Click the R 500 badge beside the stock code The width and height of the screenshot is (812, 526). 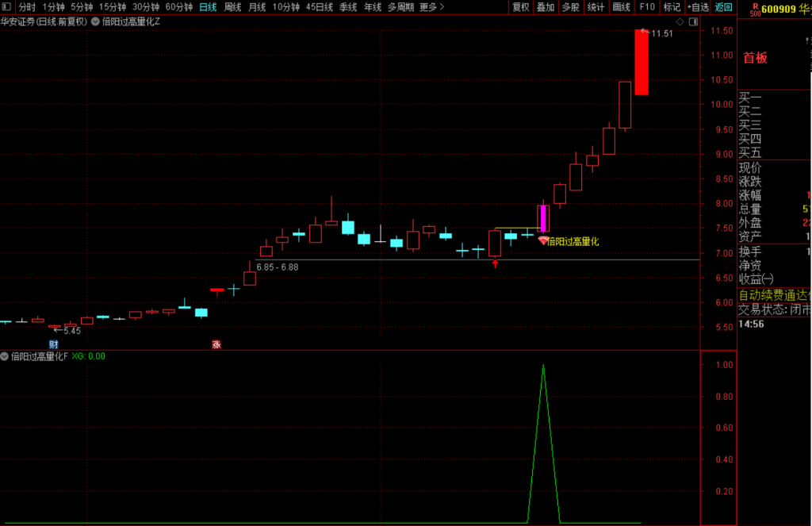tap(756, 10)
